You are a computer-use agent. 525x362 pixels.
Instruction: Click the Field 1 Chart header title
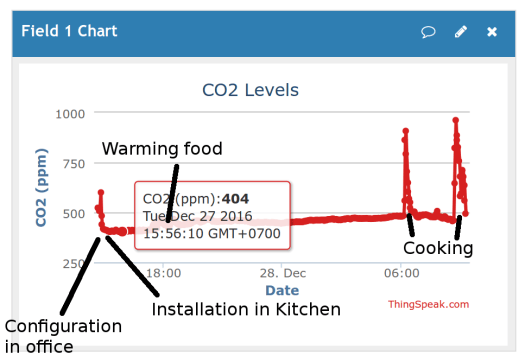69,31
